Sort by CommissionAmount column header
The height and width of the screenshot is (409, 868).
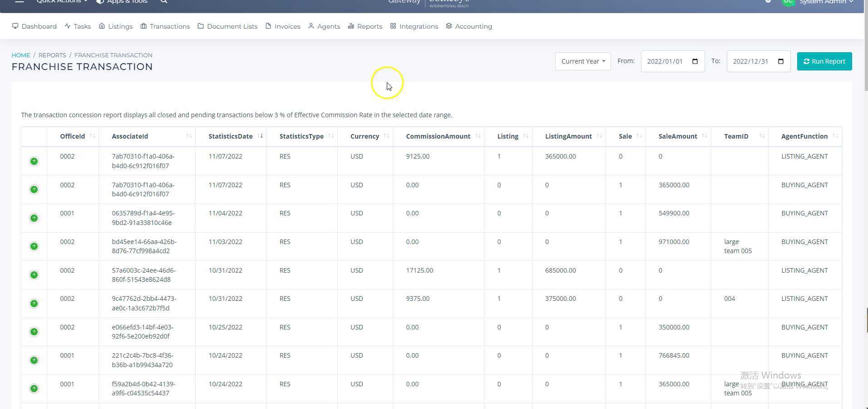tap(438, 136)
